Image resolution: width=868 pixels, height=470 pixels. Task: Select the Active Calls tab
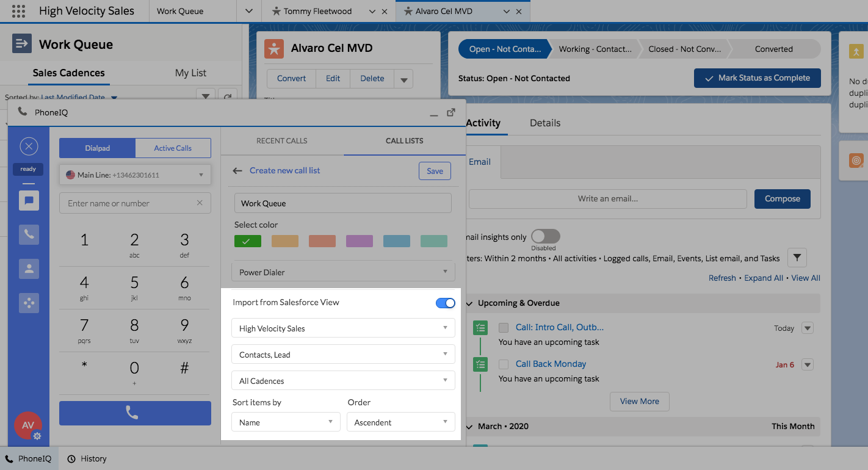point(173,148)
